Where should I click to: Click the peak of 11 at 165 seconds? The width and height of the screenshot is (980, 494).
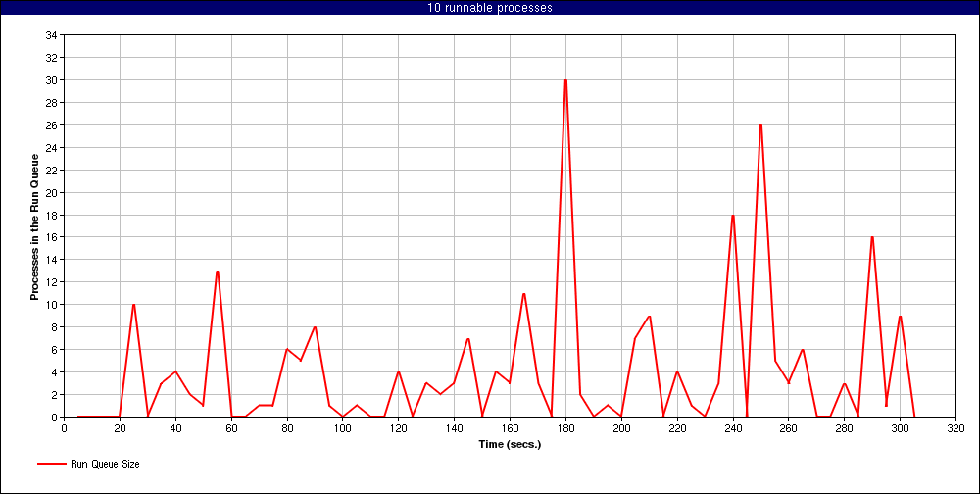(523, 293)
